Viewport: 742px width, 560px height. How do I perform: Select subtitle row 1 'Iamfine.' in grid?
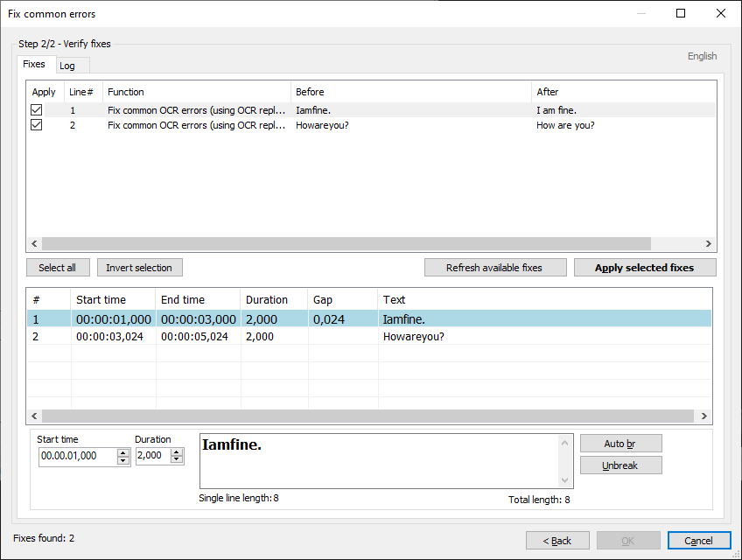[369, 319]
